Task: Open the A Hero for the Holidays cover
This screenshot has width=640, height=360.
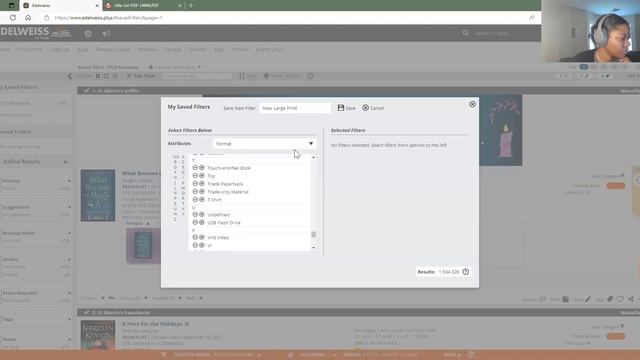Action: pos(98,335)
